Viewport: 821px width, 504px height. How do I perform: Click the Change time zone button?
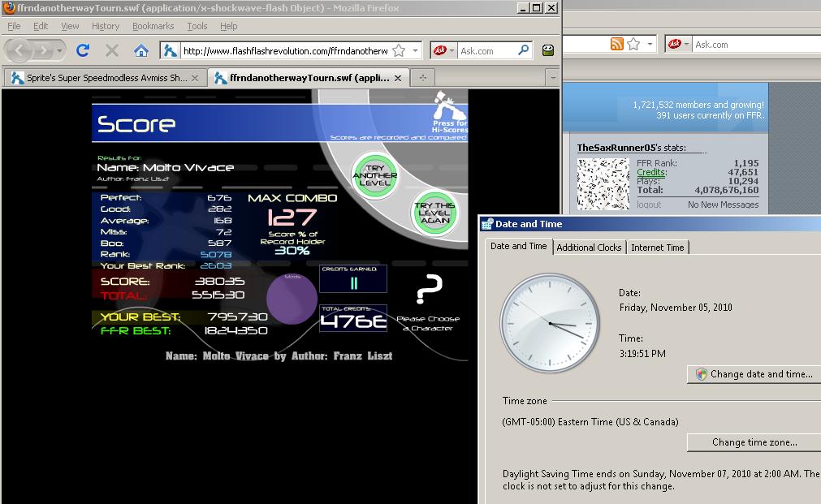[x=754, y=442]
